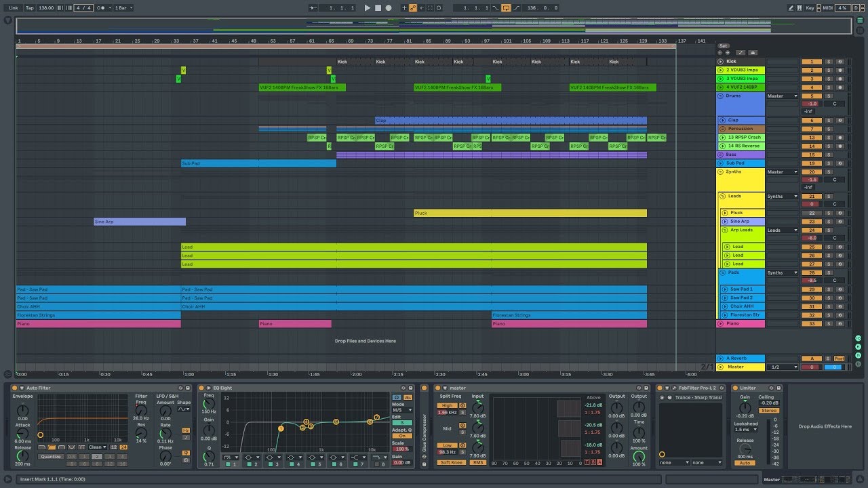
Task: Toggle the Limiter Stereo button
Action: [769, 411]
